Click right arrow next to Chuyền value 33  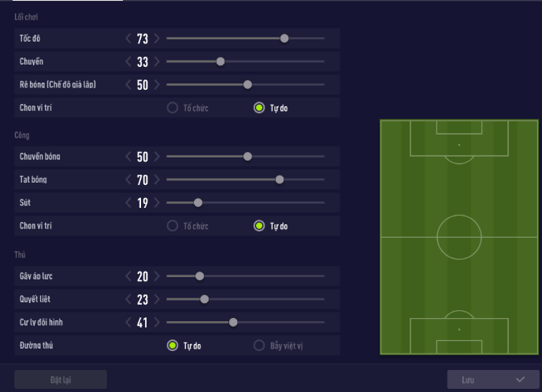[x=157, y=61]
